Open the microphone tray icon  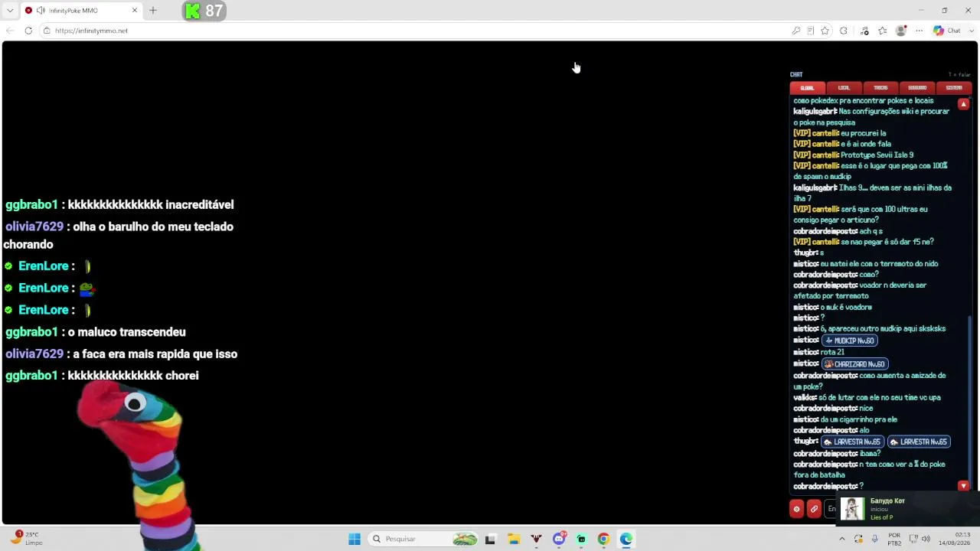tap(875, 539)
